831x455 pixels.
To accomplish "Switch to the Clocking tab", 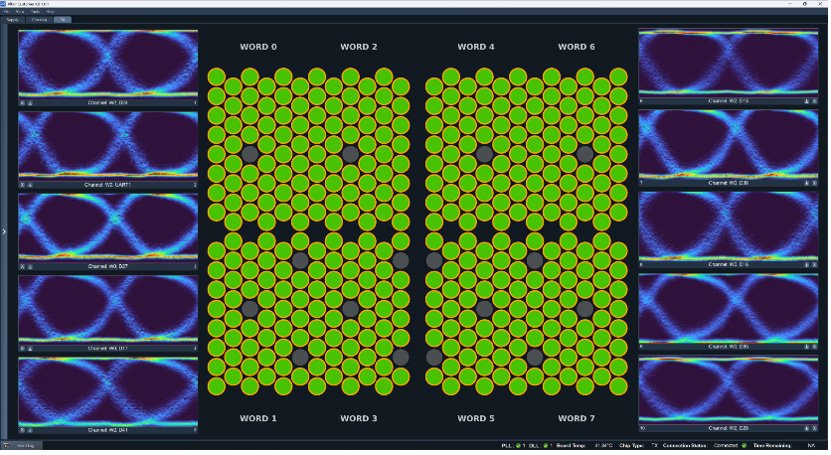I will (x=39, y=19).
